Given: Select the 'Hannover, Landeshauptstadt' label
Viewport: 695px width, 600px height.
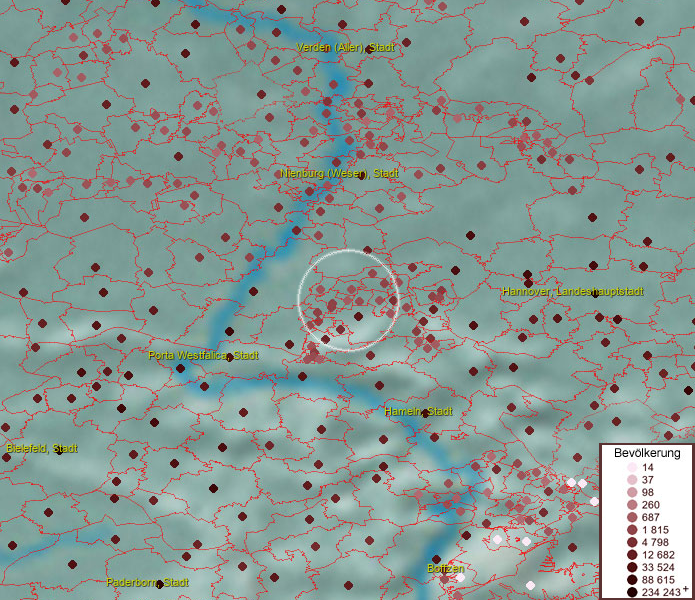Looking at the screenshot, I should click(573, 292).
